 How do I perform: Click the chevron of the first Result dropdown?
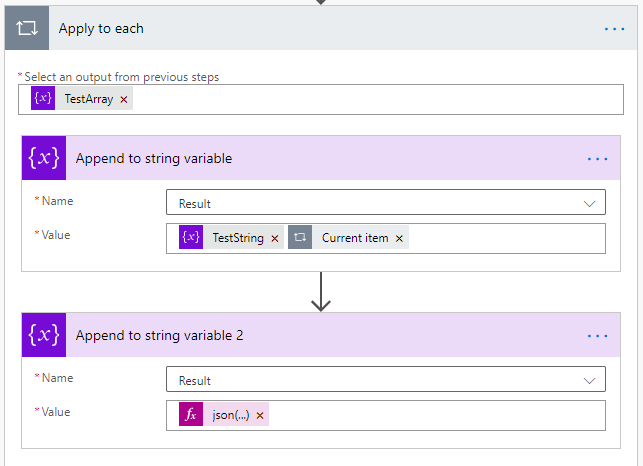[x=589, y=203]
